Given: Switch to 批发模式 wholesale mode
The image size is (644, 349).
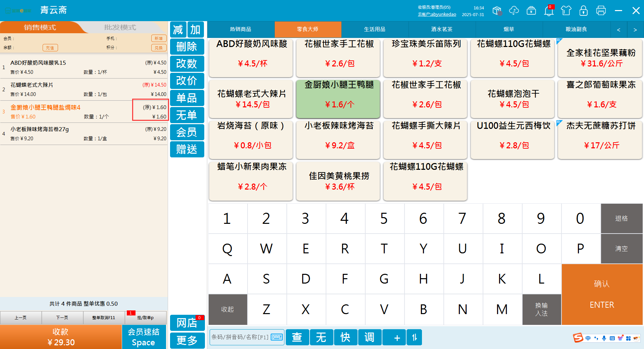Looking at the screenshot, I should coord(120,28).
